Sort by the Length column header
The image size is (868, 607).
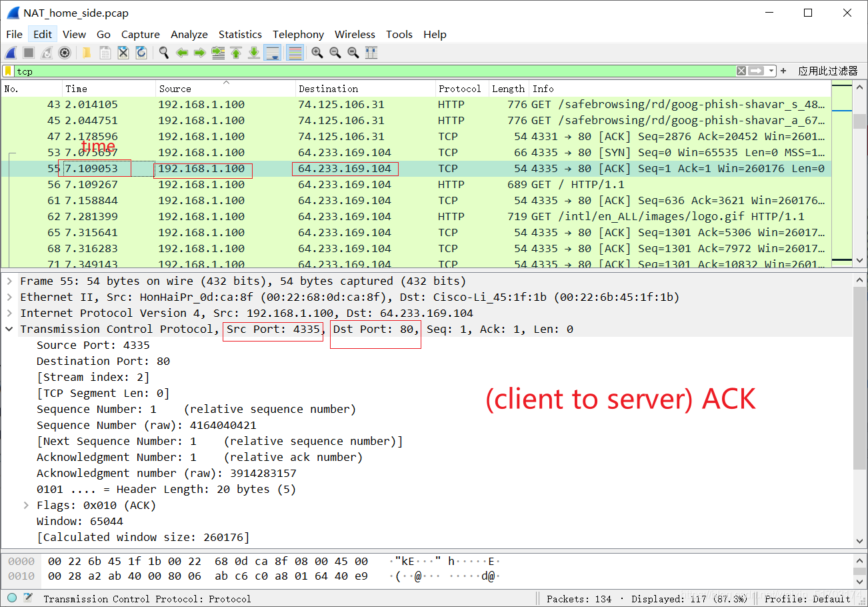pos(509,89)
